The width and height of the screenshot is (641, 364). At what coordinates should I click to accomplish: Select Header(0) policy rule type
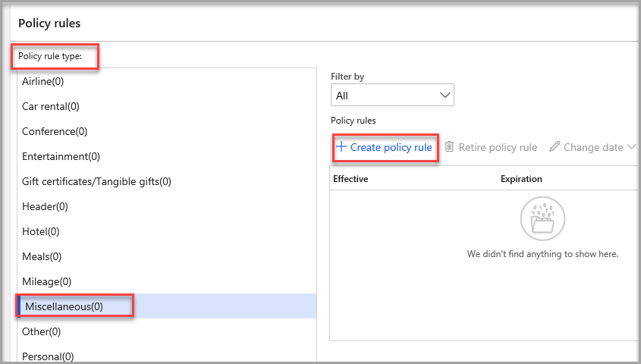pos(167,206)
